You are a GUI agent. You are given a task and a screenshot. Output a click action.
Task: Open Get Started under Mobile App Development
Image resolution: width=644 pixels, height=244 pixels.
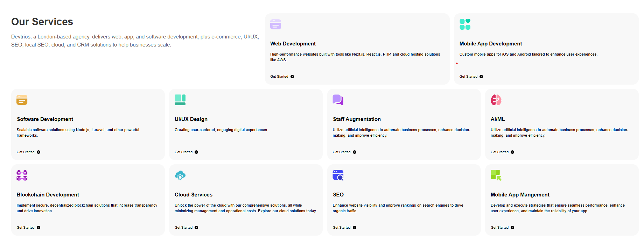(468, 77)
